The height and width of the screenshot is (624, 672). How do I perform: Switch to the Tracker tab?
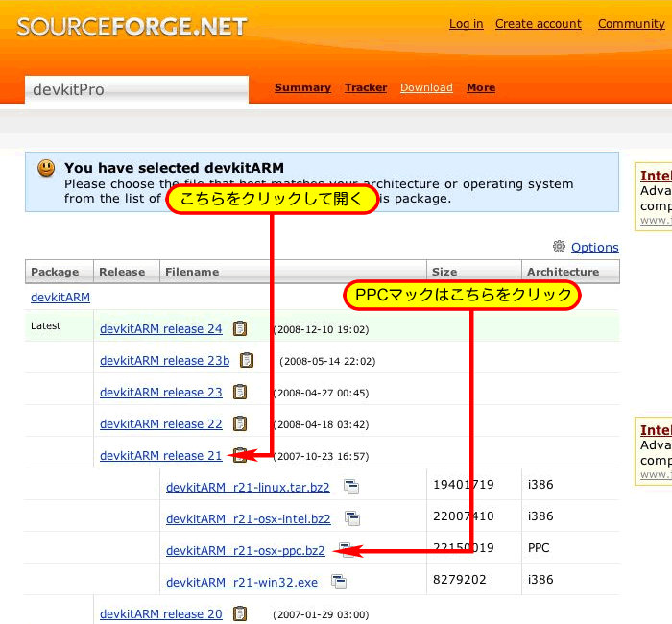[366, 88]
